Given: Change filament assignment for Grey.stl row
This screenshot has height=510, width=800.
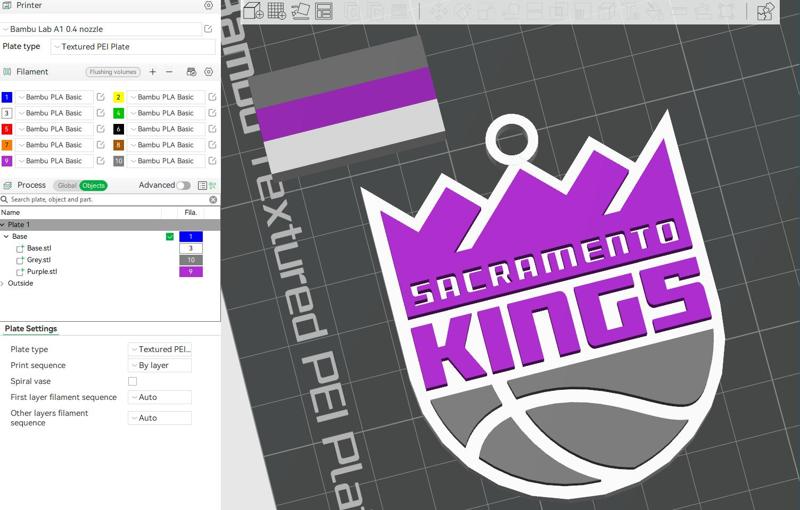Looking at the screenshot, I should click(x=191, y=260).
